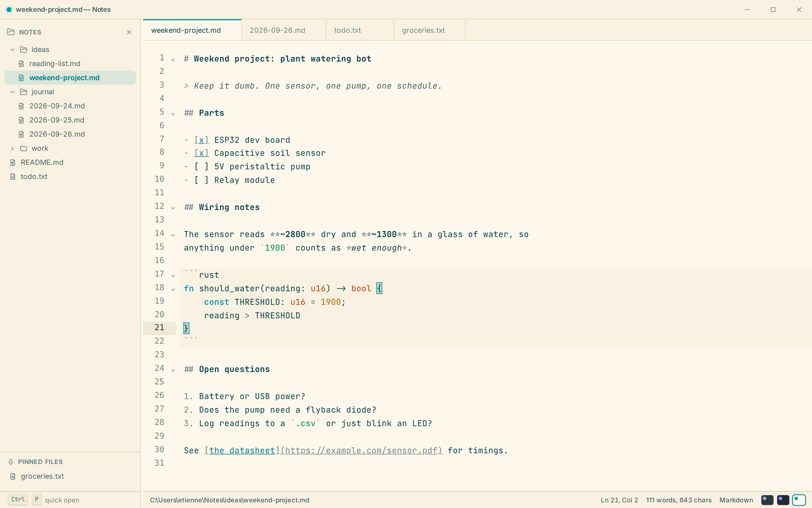Click file icon beside pinned groceries.txt
This screenshot has height=508, width=812.
click(13, 476)
